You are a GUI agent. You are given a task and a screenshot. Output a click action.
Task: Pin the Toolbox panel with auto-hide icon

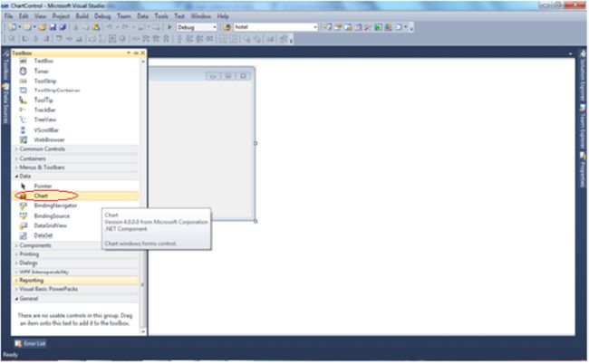click(x=136, y=53)
